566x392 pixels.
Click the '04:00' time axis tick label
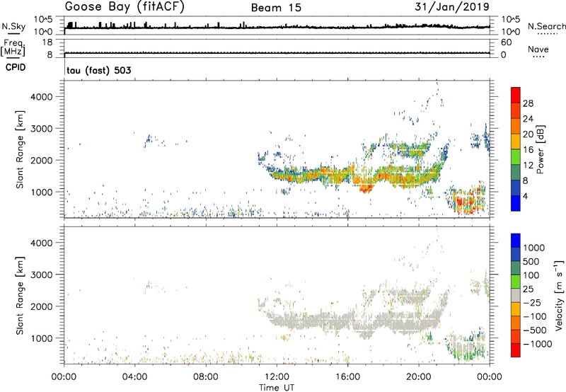click(135, 377)
